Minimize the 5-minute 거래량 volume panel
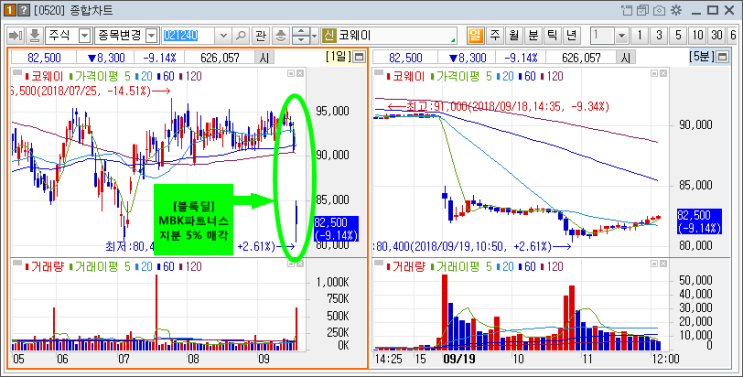The height and width of the screenshot is (377, 743). [654, 263]
